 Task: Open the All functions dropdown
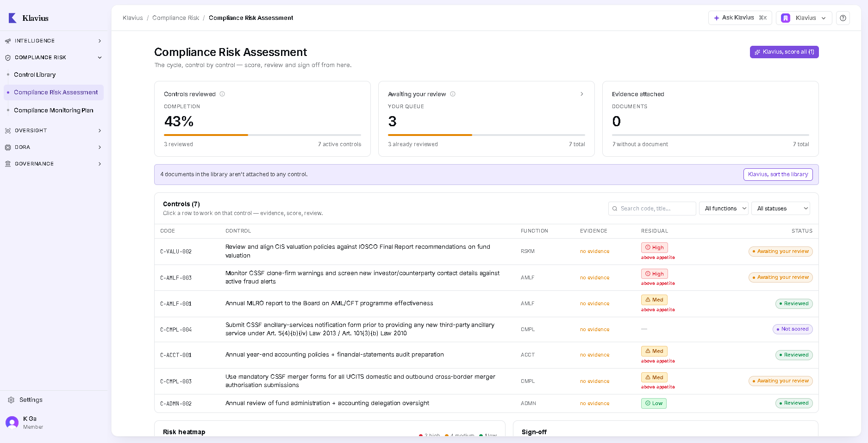724,209
